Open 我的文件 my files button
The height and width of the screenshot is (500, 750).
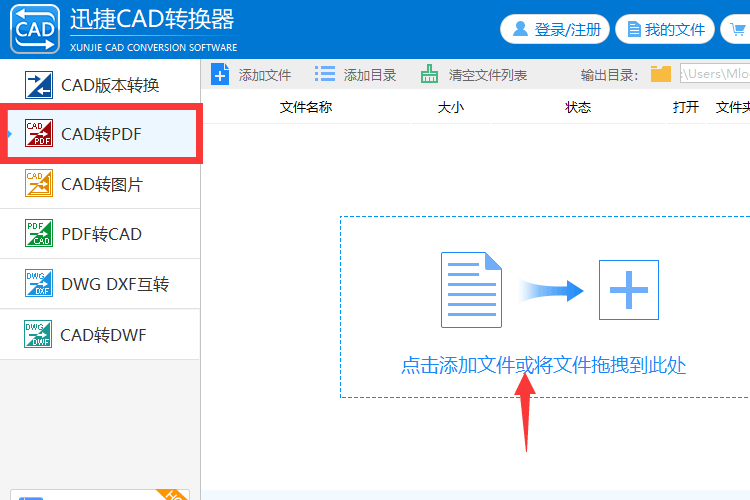(x=665, y=29)
